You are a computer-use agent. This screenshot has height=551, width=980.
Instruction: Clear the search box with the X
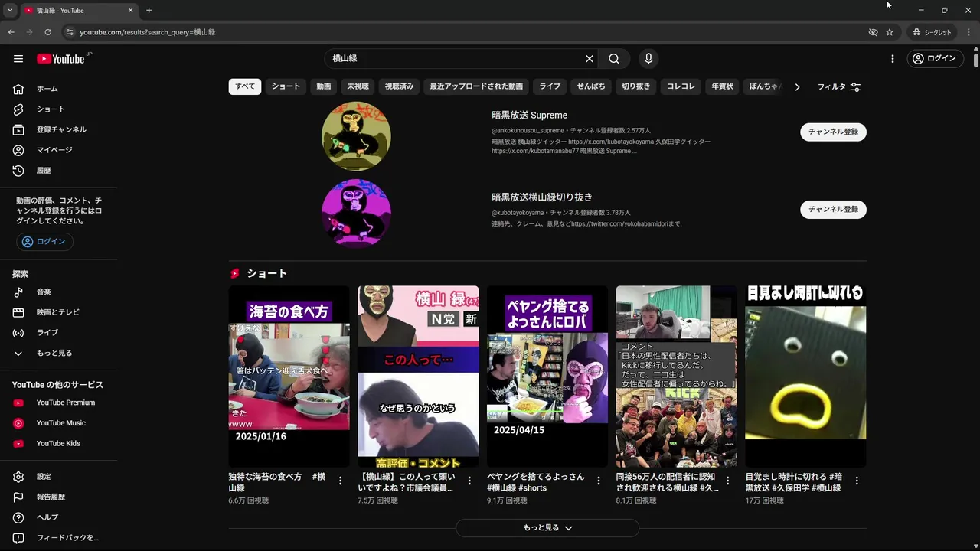(590, 59)
